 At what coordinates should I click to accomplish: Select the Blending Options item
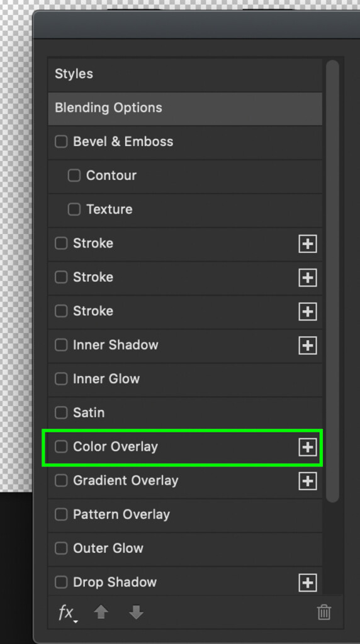(185, 108)
